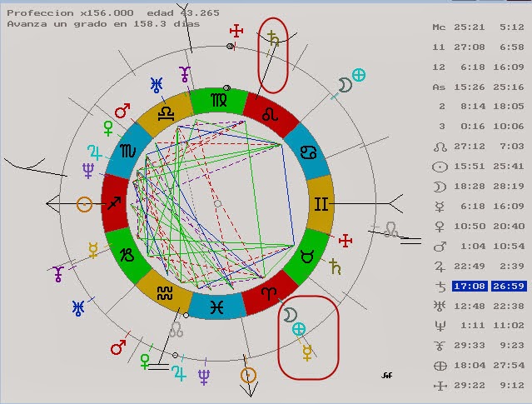Click the Virgo sign in the zodiac ring
This screenshot has width=532, height=404.
(x=216, y=101)
